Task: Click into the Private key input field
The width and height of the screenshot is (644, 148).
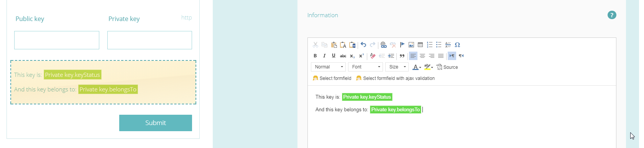Action: [x=149, y=40]
